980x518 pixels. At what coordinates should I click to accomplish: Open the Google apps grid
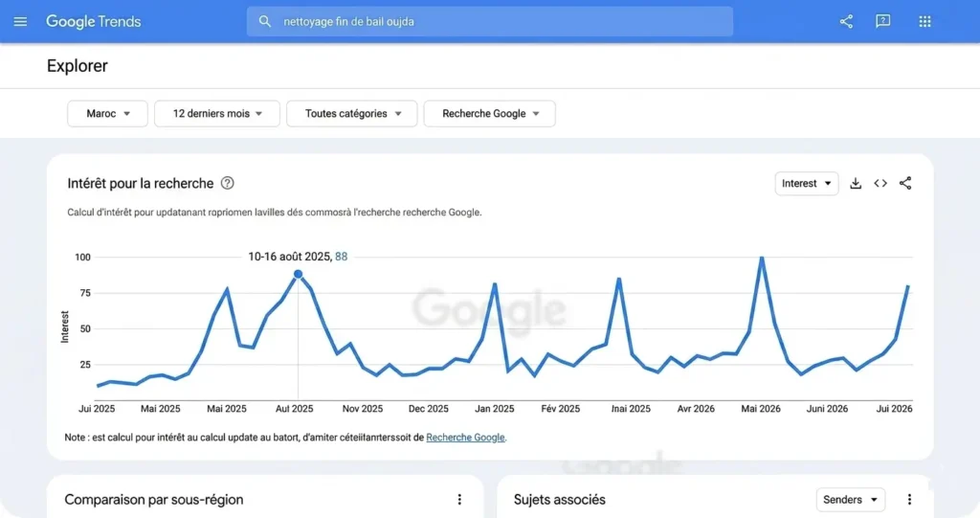click(924, 22)
